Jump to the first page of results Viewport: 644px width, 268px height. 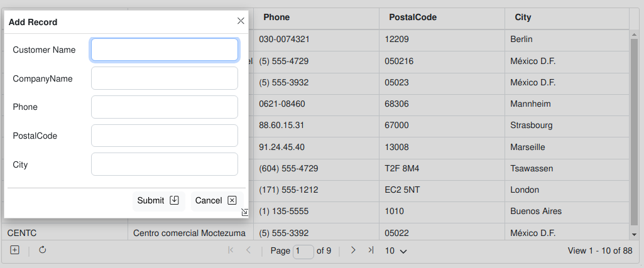[231, 250]
